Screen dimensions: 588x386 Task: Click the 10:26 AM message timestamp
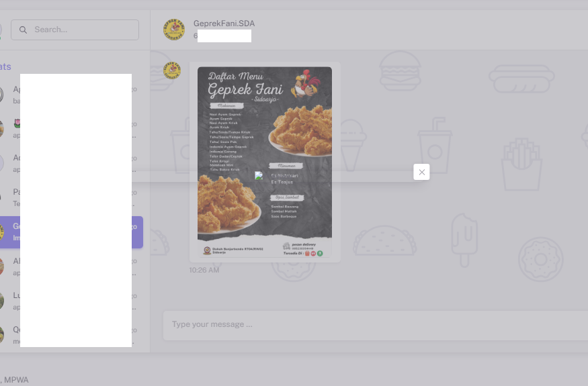[204, 270]
